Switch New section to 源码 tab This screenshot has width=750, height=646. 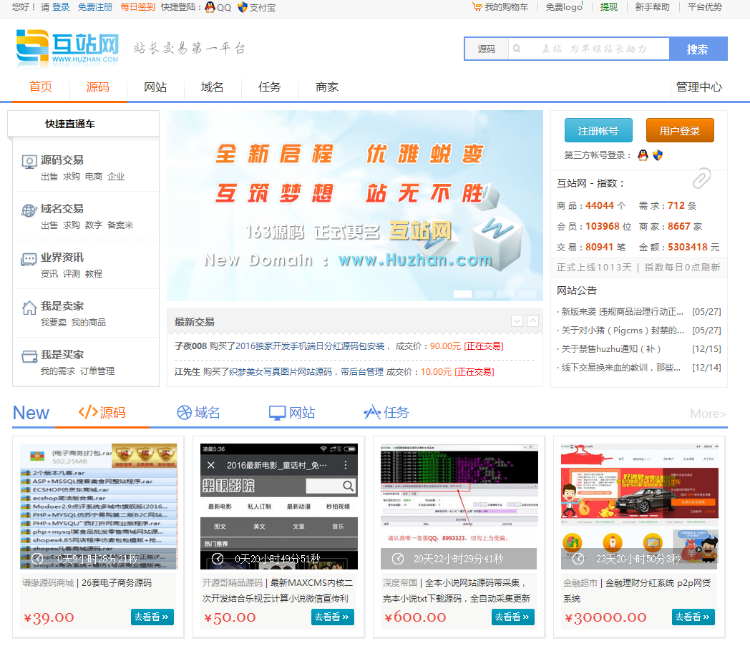pyautogui.click(x=102, y=412)
